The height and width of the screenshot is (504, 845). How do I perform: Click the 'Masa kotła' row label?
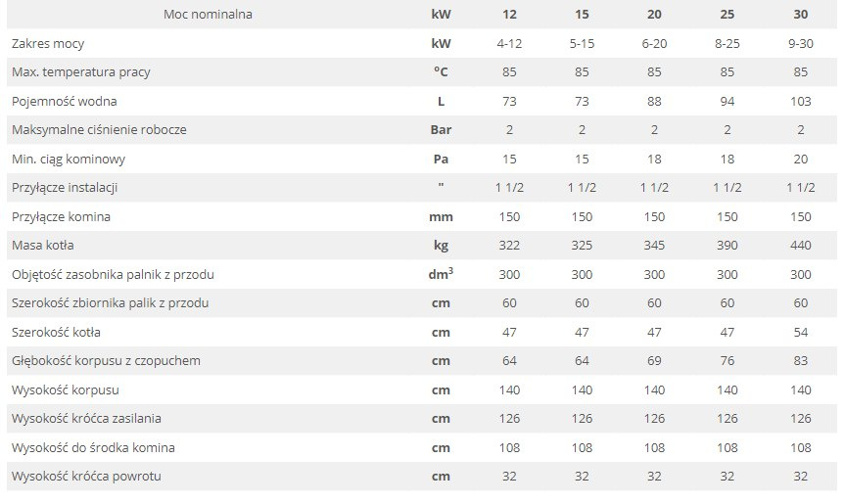pyautogui.click(x=43, y=246)
